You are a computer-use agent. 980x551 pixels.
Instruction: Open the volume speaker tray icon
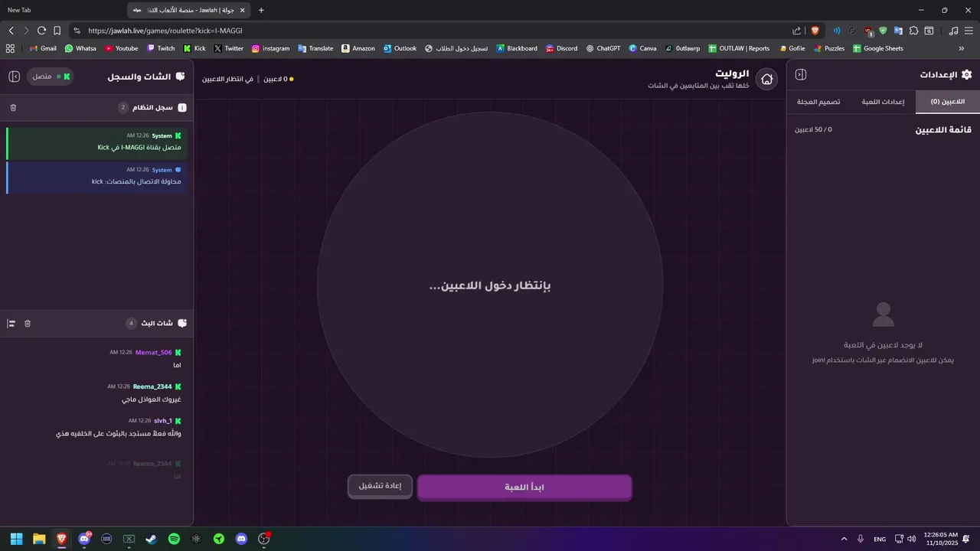click(911, 539)
